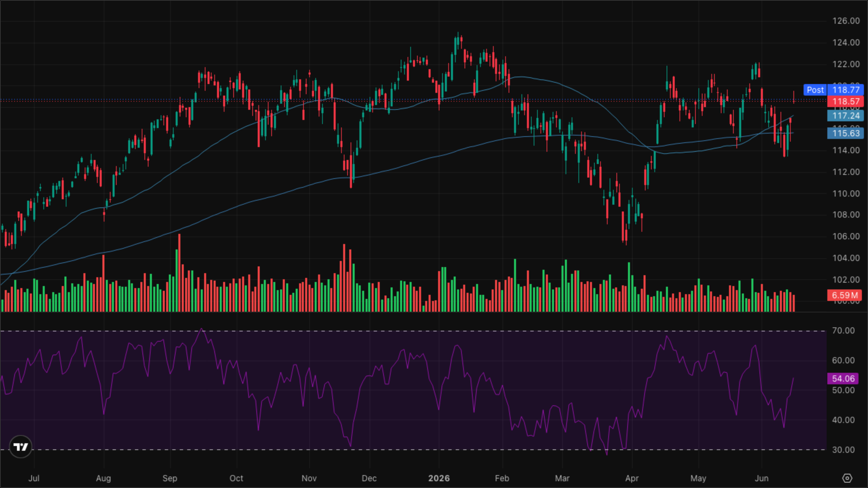Click the 70.00 RSI upper band label
Screen dimensions: 868x488
point(843,330)
